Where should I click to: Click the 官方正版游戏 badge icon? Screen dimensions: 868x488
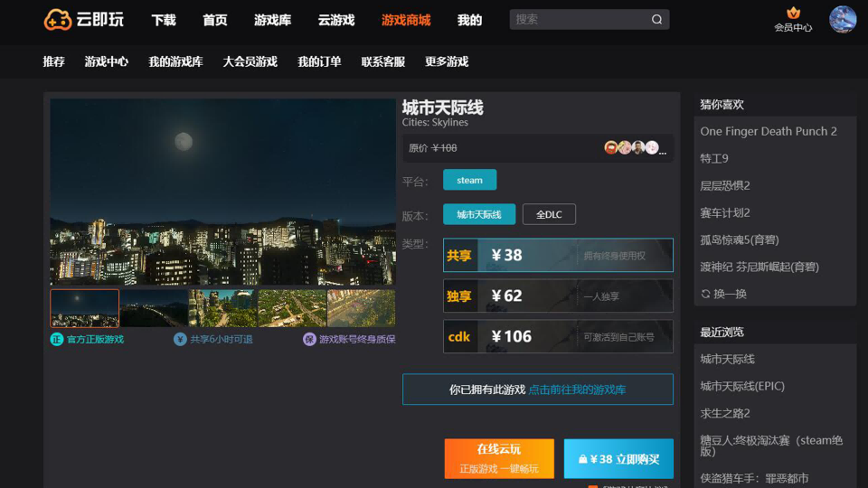pyautogui.click(x=56, y=339)
